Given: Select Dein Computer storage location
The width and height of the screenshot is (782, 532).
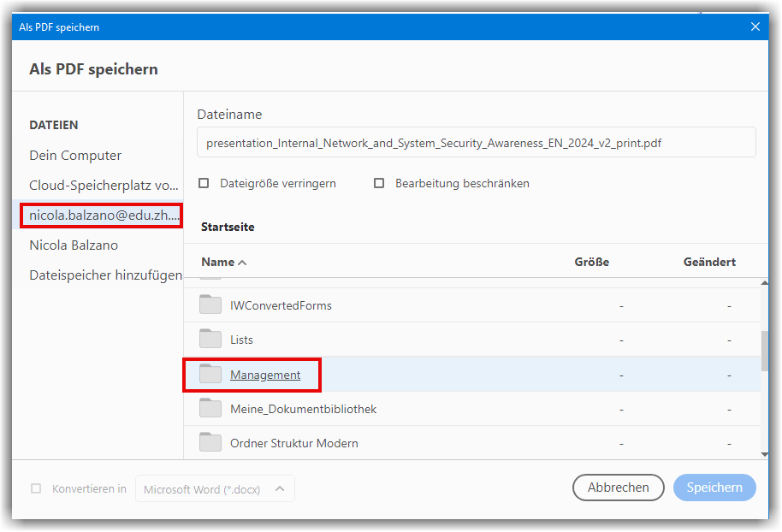Looking at the screenshot, I should (x=75, y=156).
